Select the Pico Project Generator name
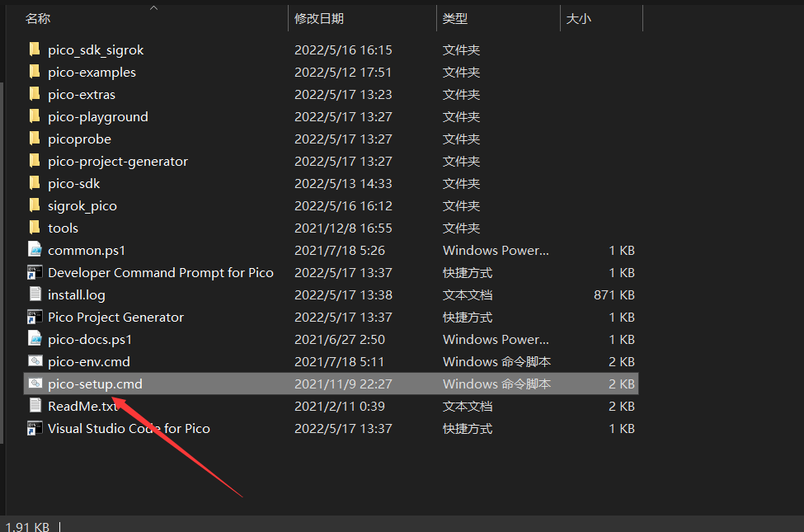 pyautogui.click(x=116, y=317)
